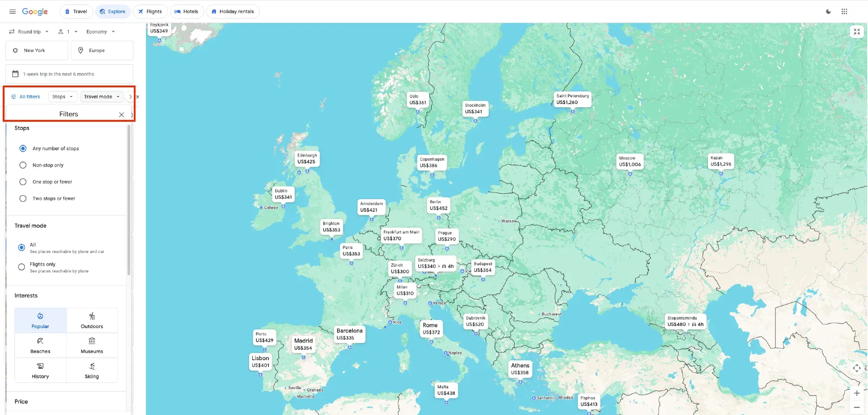Viewport: 868px width, 415px height.
Task: Select the Beaches interest filter
Action: [40, 345]
